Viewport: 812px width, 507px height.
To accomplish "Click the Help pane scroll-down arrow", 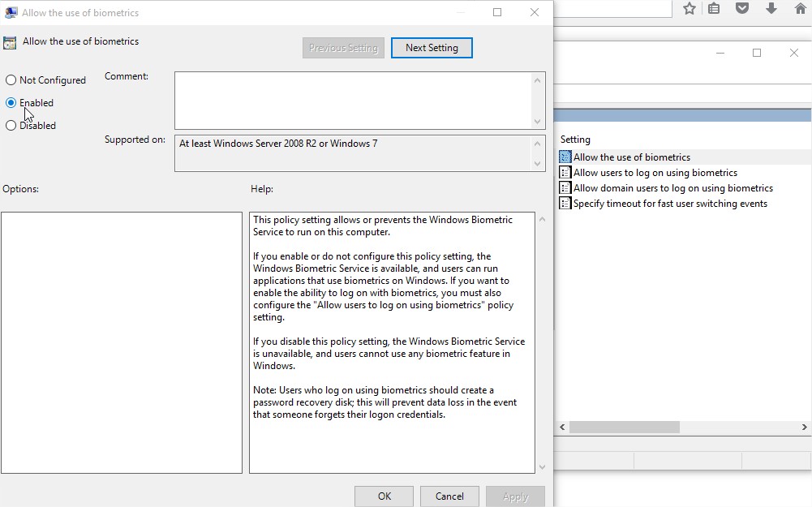I will pos(541,466).
